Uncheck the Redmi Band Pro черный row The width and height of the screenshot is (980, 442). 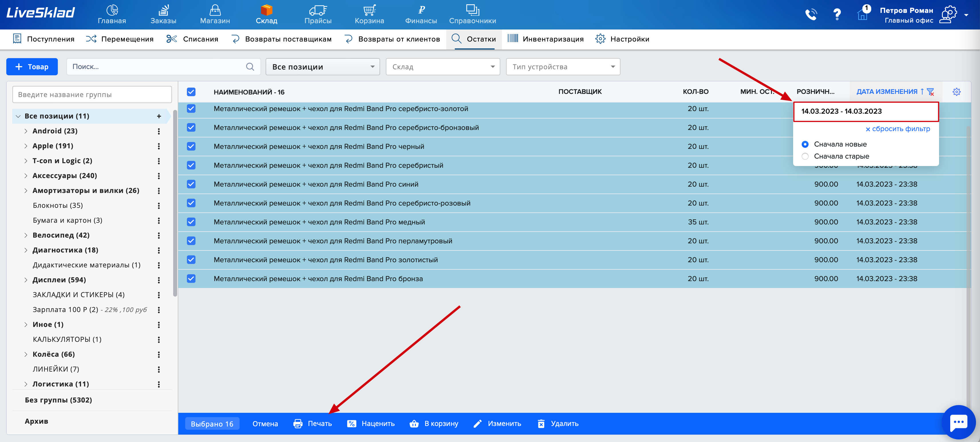click(x=191, y=147)
